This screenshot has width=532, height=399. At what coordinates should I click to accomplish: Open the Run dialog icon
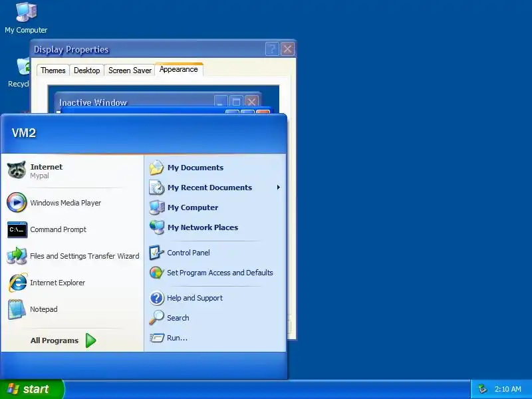[157, 338]
